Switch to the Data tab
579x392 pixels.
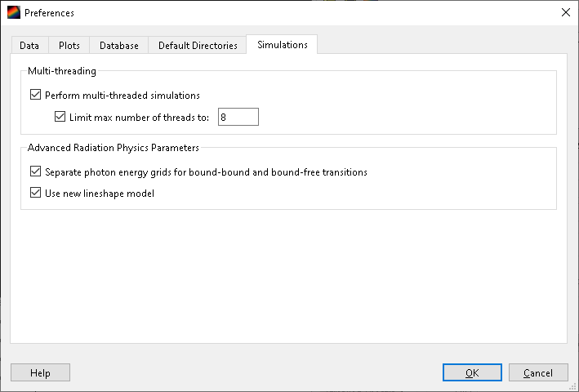point(29,46)
